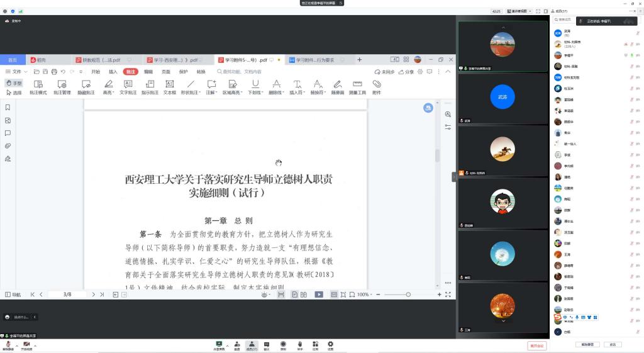Click the print icon in quick toolbar
This screenshot has width=644, height=353.
click(54, 72)
